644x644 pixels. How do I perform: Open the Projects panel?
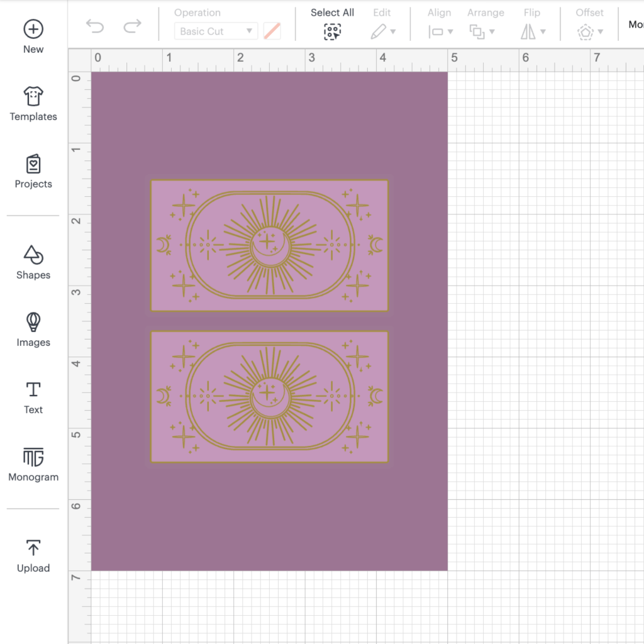(x=33, y=164)
